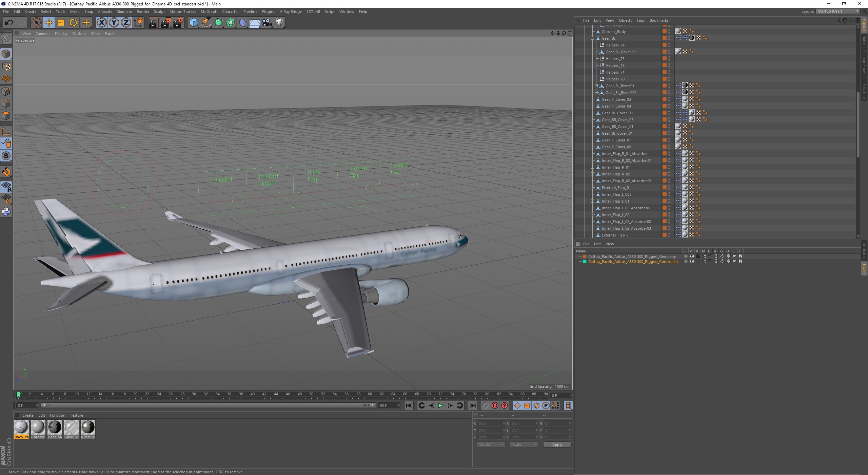Expand Gear_BL_Rimm01 object
Viewport: 868px width, 475px height.
coord(596,86)
